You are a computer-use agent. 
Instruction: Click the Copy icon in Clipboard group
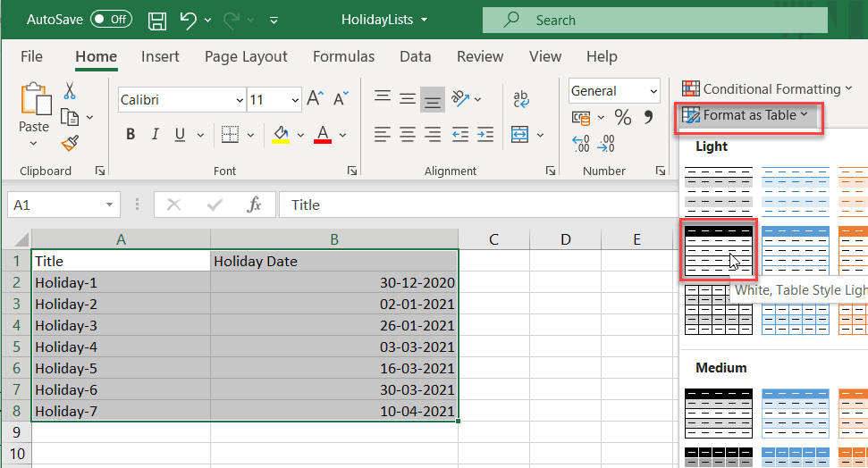[x=70, y=117]
